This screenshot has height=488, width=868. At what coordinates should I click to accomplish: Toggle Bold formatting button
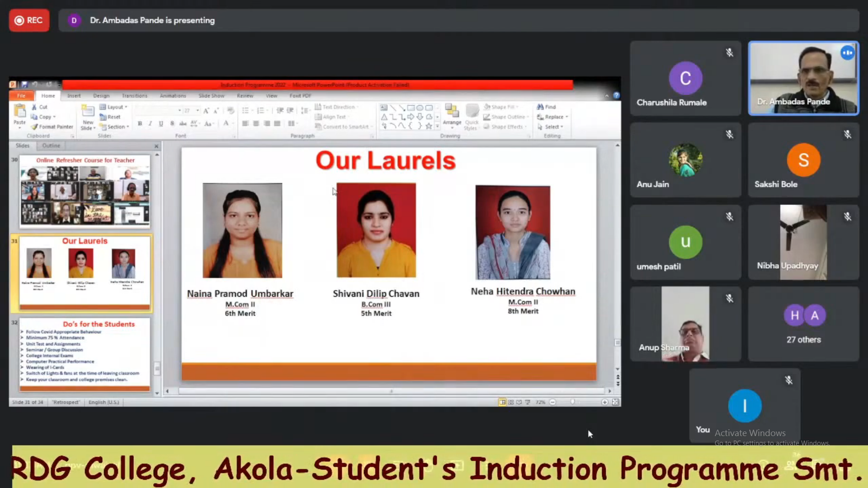point(140,123)
